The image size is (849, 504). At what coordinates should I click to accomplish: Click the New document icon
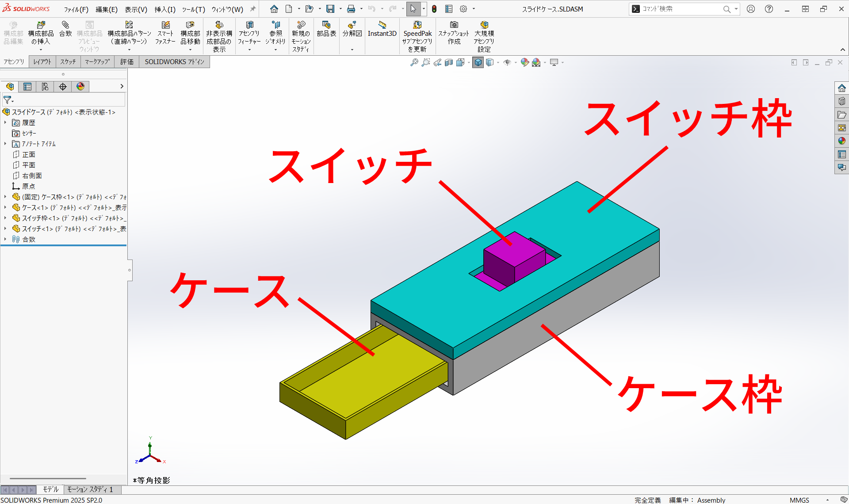pyautogui.click(x=289, y=9)
